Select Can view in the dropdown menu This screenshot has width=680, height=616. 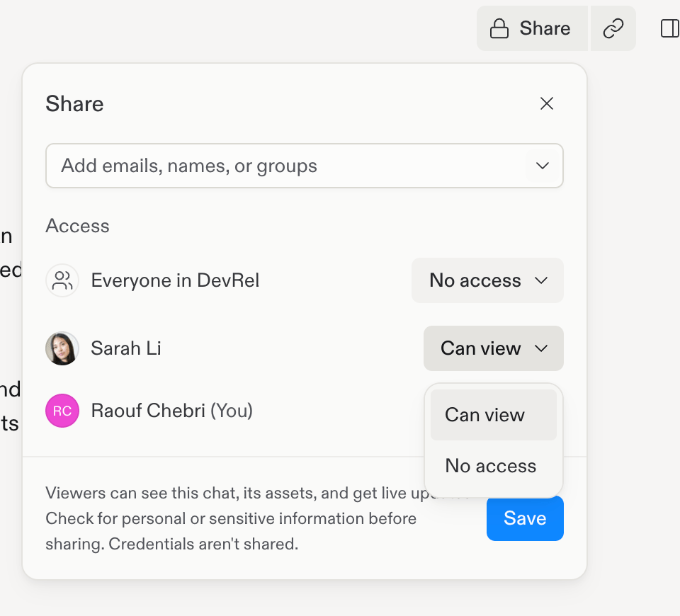494,415
